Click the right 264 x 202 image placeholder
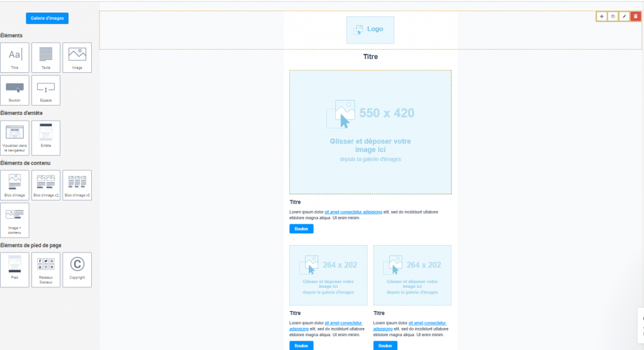Screen dimensions: 644x350 pyautogui.click(x=413, y=275)
